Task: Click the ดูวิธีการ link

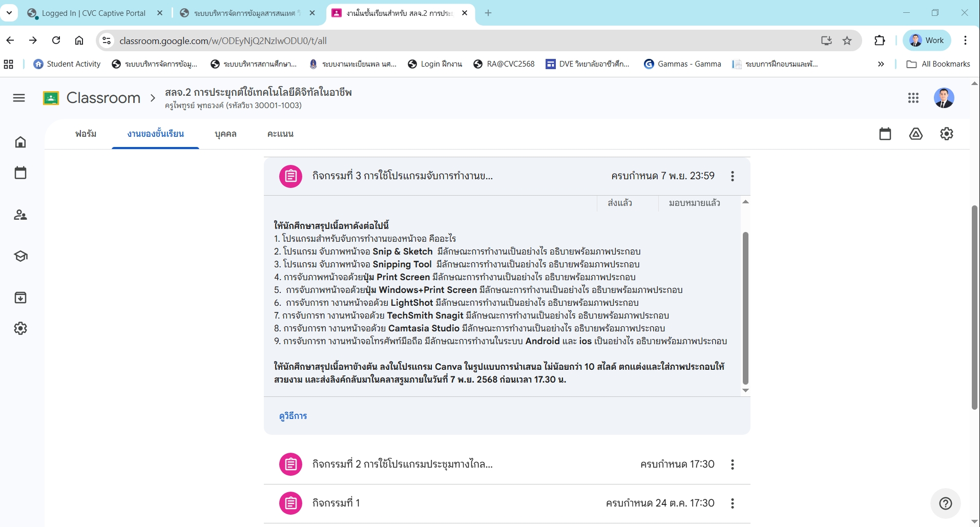Action: [293, 416]
